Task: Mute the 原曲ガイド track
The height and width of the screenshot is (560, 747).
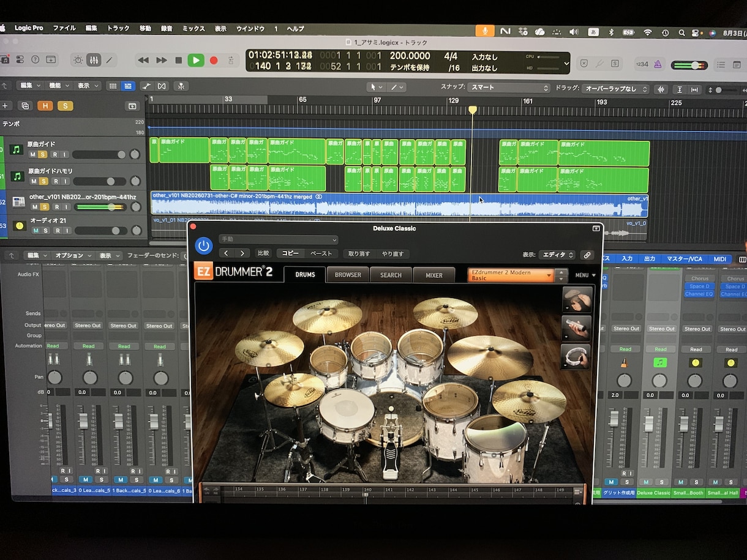Action: 33,154
